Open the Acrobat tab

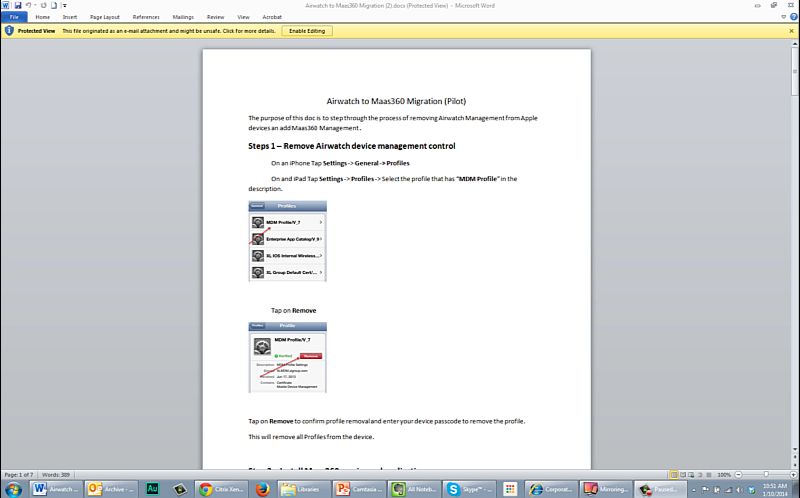pos(272,17)
